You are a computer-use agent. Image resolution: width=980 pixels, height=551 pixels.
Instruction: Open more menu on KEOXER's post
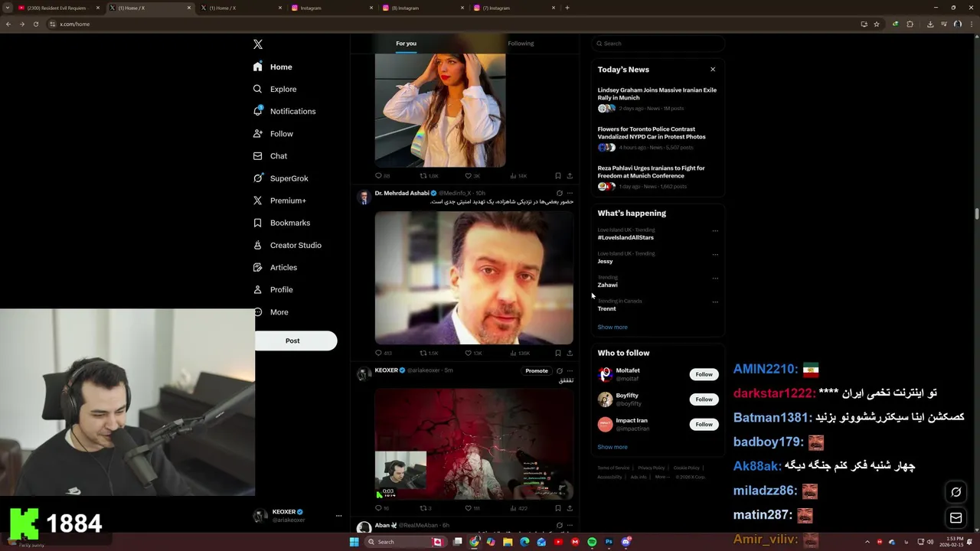tap(570, 371)
